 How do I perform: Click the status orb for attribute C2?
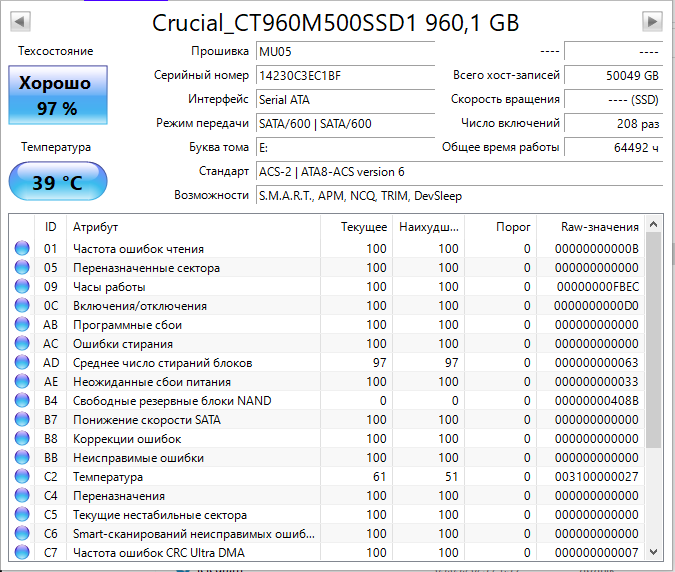click(22, 476)
